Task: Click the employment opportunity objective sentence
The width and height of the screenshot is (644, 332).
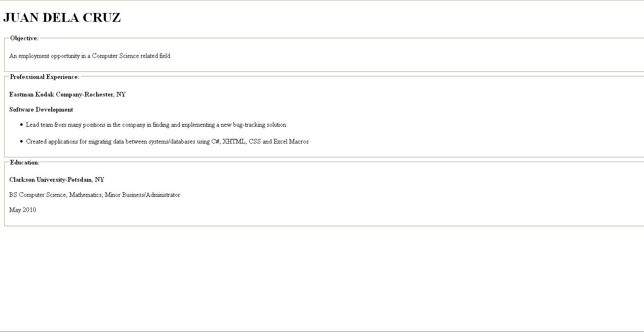Action: pyautogui.click(x=89, y=56)
